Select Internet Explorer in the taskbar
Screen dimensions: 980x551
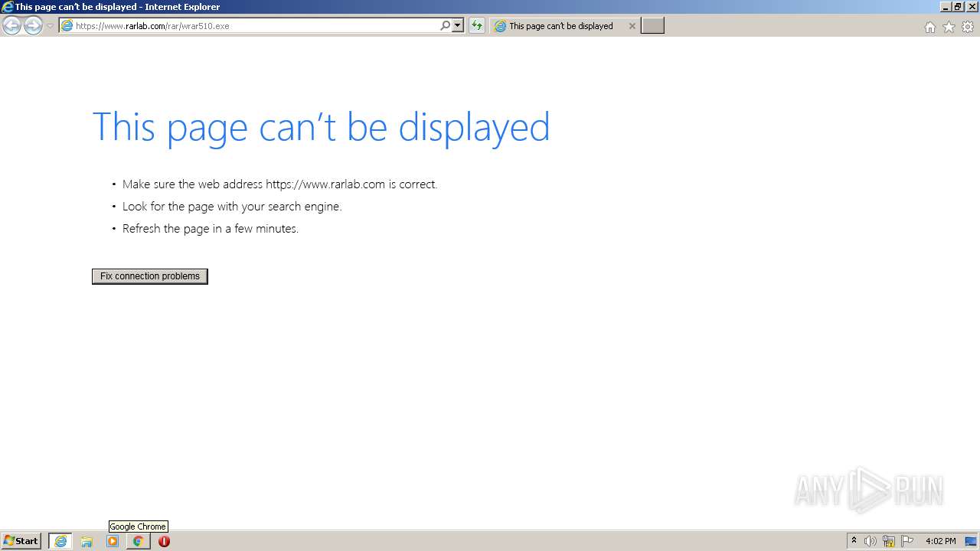coord(60,541)
